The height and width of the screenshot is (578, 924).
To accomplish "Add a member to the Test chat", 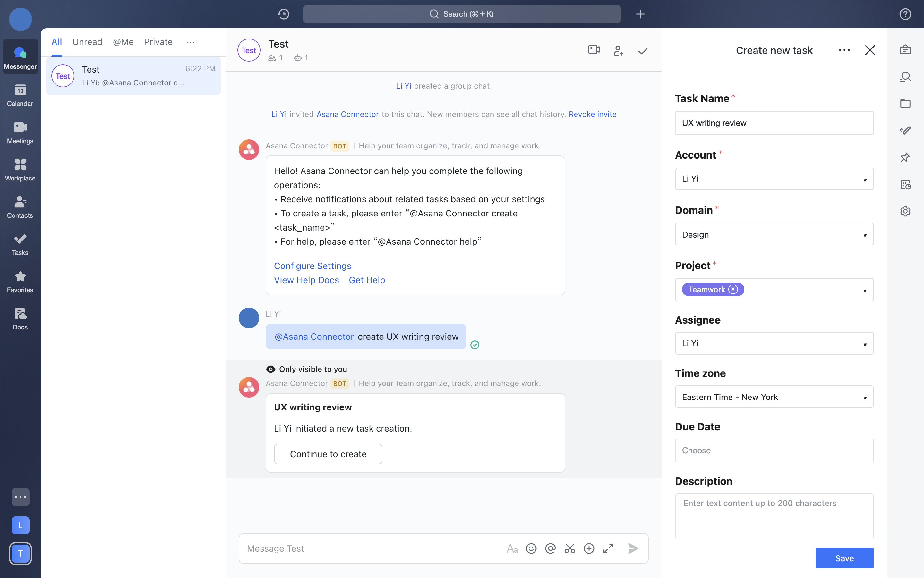I will 618,50.
